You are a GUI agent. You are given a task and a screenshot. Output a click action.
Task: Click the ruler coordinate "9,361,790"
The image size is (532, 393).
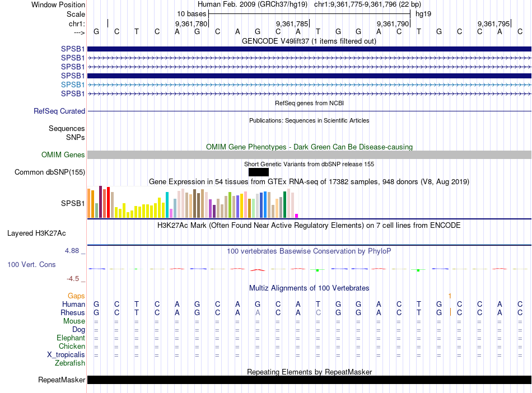(x=393, y=24)
